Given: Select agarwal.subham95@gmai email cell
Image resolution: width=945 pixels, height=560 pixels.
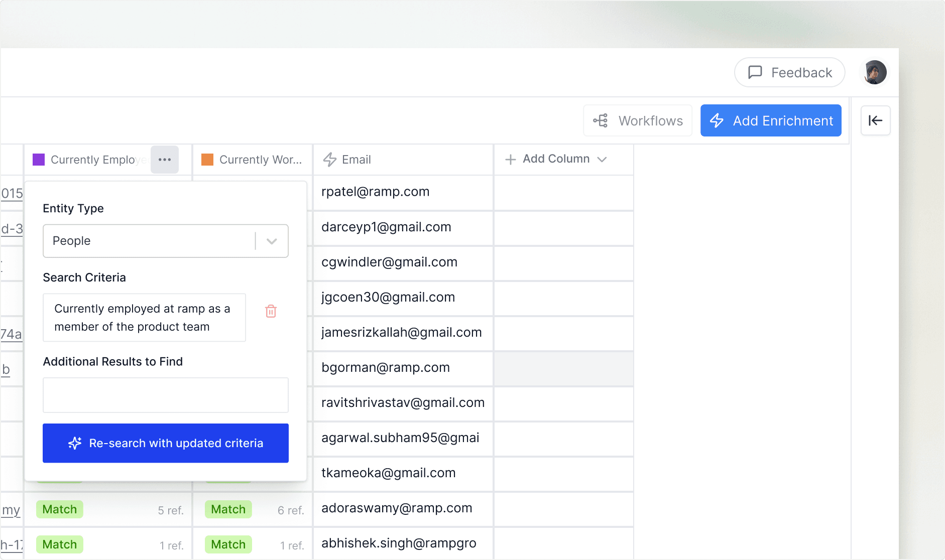Looking at the screenshot, I should point(403,438).
